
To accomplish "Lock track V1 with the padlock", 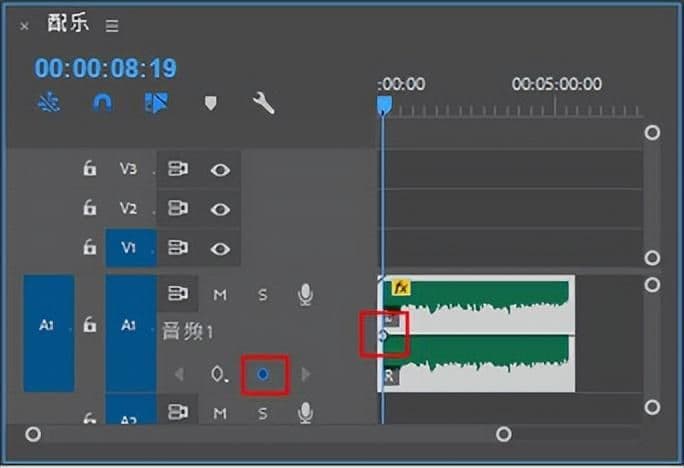I will tap(90, 247).
